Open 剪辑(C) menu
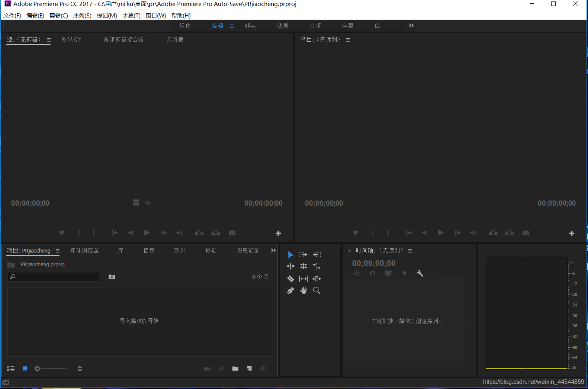 pos(59,15)
